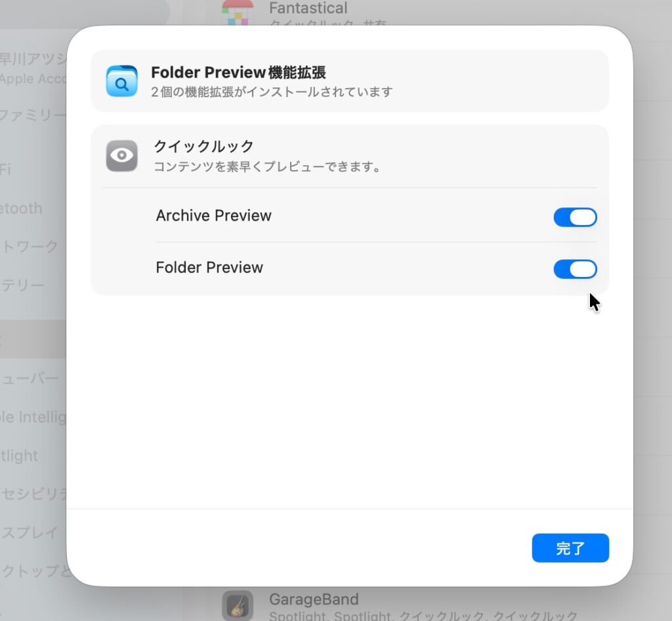This screenshot has height=621, width=672.
Task: Select ファミリー in the sidebar
Action: (33, 115)
